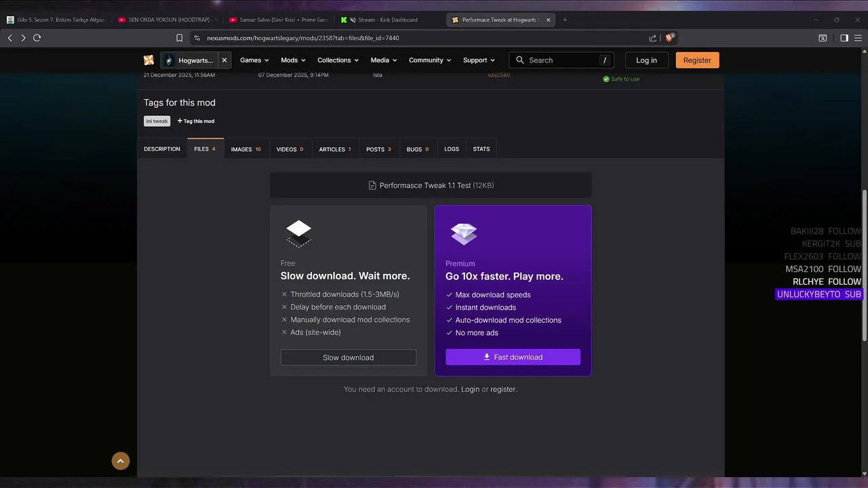The height and width of the screenshot is (488, 868).
Task: Remove the Hogwarts game filter with X
Action: pyautogui.click(x=224, y=60)
